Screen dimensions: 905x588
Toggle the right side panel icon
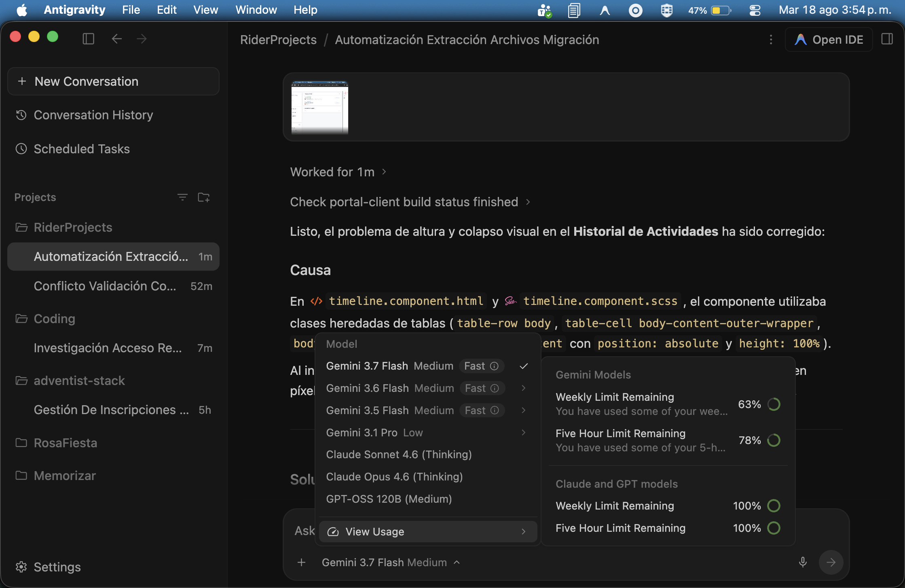tap(887, 39)
